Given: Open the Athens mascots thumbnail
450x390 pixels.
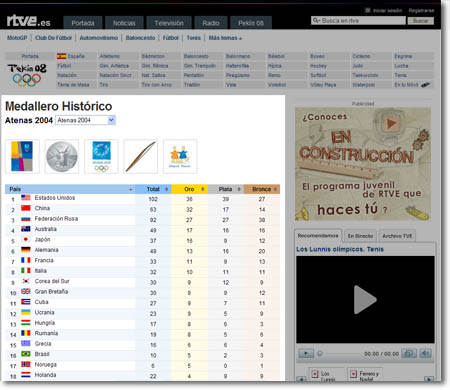Looking at the screenshot, I should pos(180,156).
